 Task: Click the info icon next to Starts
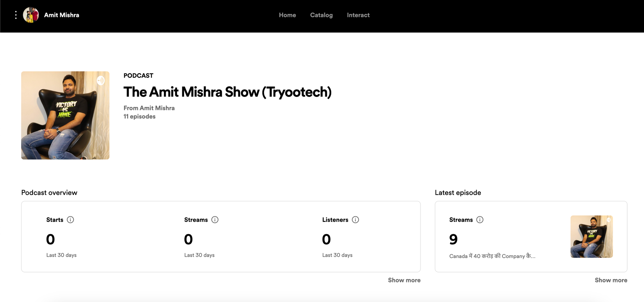pos(70,220)
